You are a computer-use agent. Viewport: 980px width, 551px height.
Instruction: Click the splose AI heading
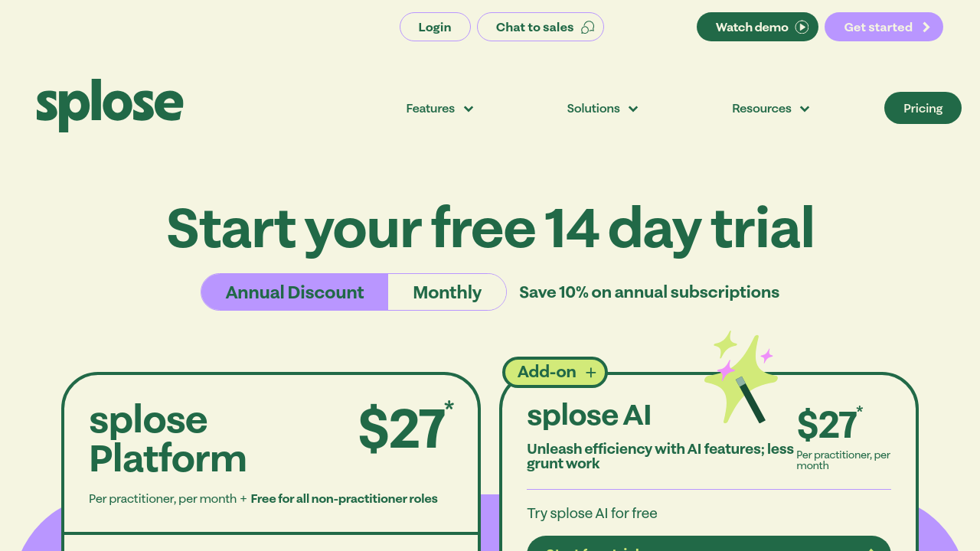click(589, 416)
